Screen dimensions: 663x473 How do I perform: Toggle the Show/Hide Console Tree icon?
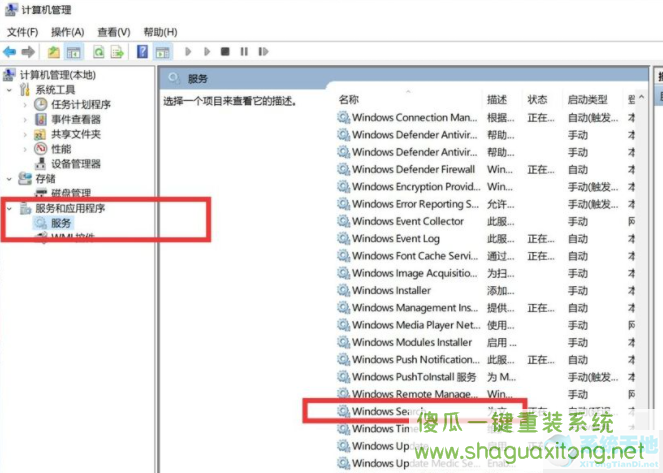(x=74, y=52)
